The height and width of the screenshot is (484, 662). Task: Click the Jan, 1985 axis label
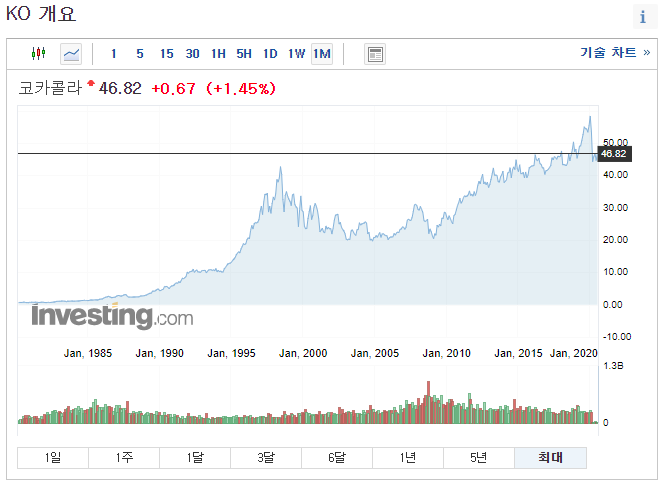[88, 353]
